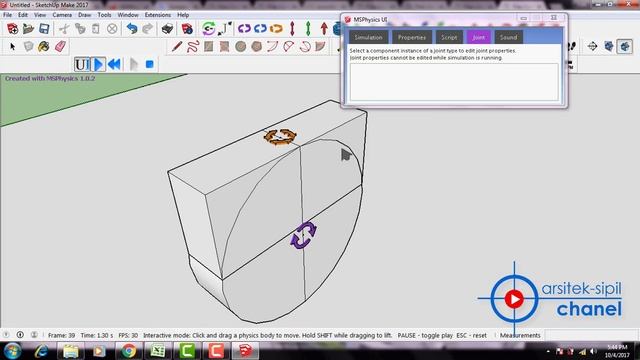Open the File menu
This screenshot has width=640, height=360.
pyautogui.click(x=7, y=15)
